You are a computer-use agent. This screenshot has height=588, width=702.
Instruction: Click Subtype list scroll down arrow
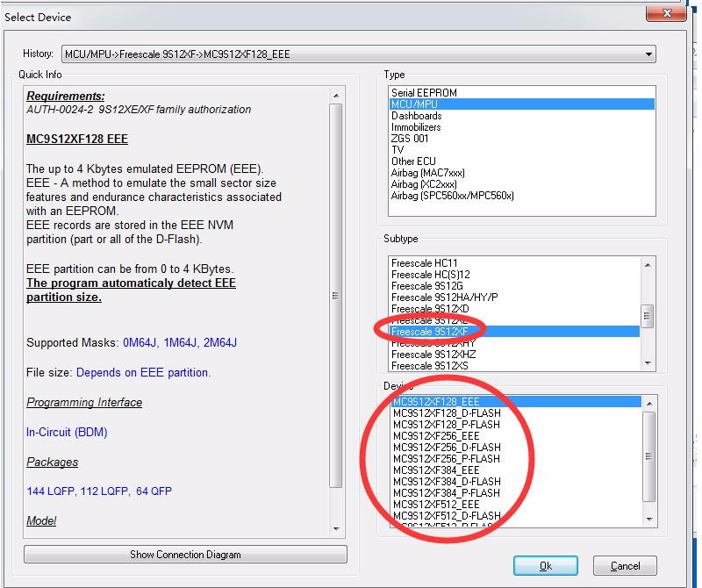(x=648, y=363)
